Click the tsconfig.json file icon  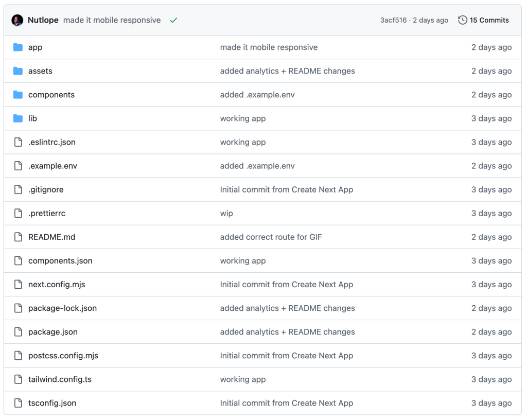[18, 403]
